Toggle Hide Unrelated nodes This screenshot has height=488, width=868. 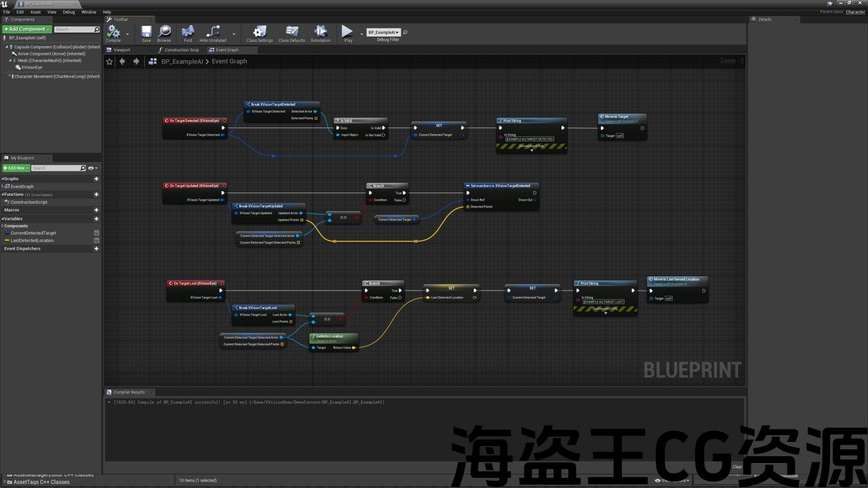click(213, 33)
